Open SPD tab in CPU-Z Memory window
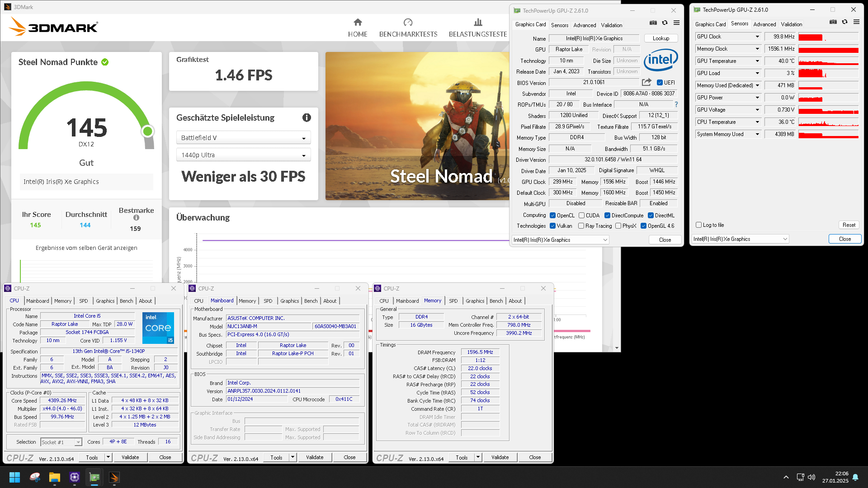This screenshot has height=488, width=868. pyautogui.click(x=453, y=301)
